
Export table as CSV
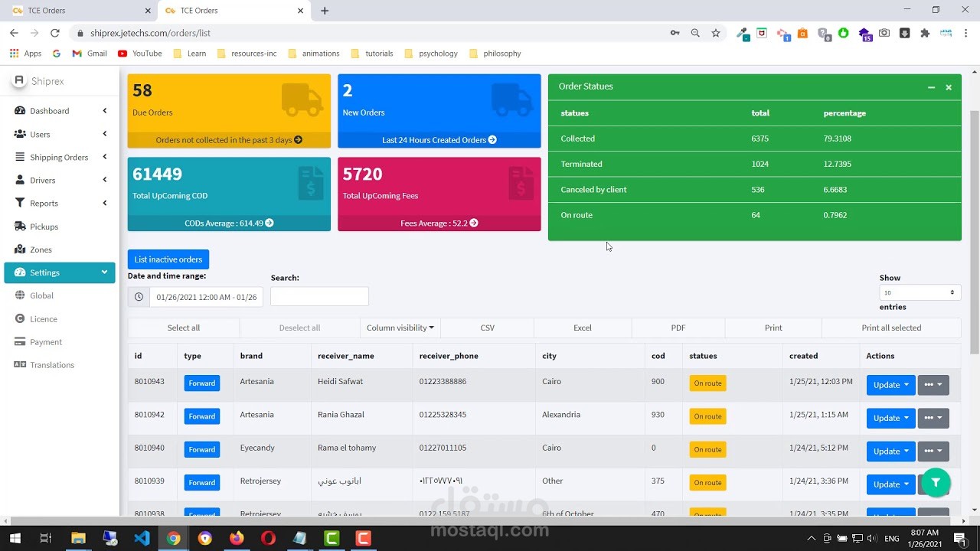[x=488, y=328]
